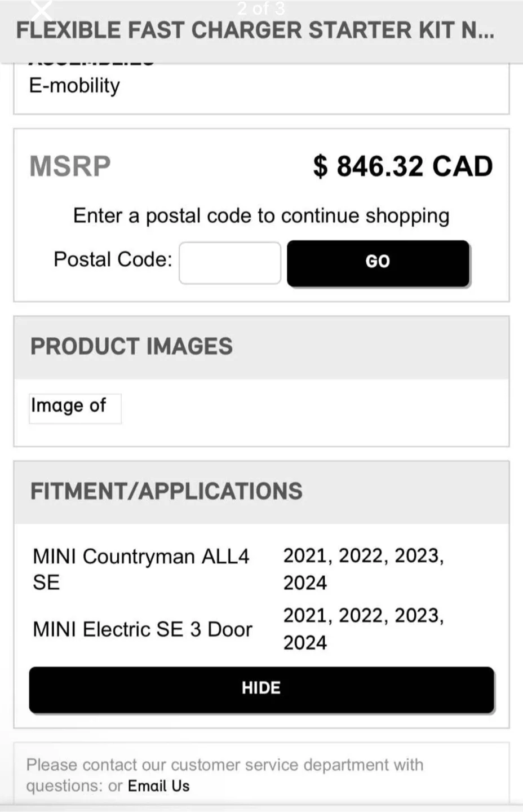Click the Postal Code label
The height and width of the screenshot is (812, 523).
113,259
